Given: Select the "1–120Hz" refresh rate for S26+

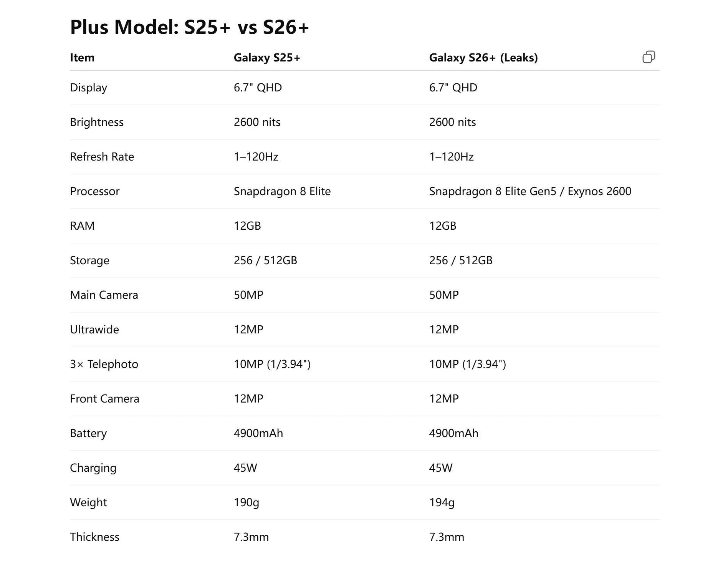Looking at the screenshot, I should tap(452, 156).
